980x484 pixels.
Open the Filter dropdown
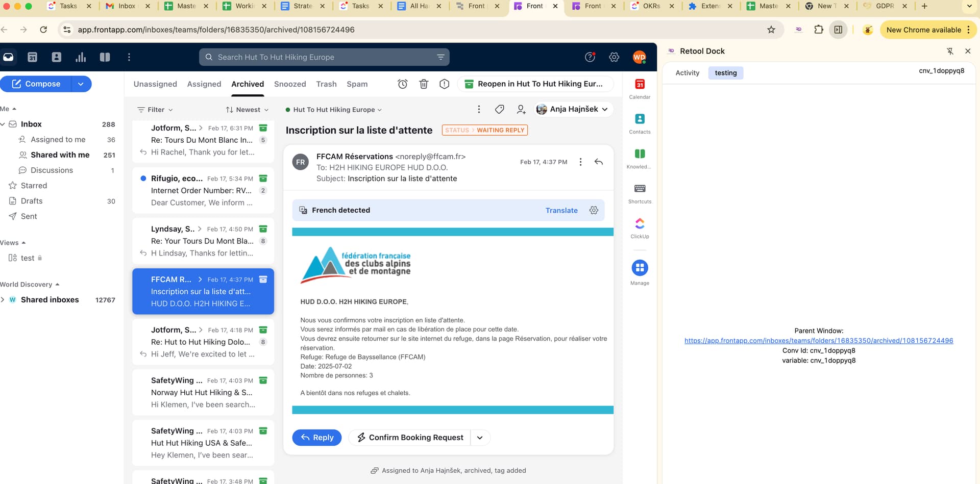155,110
